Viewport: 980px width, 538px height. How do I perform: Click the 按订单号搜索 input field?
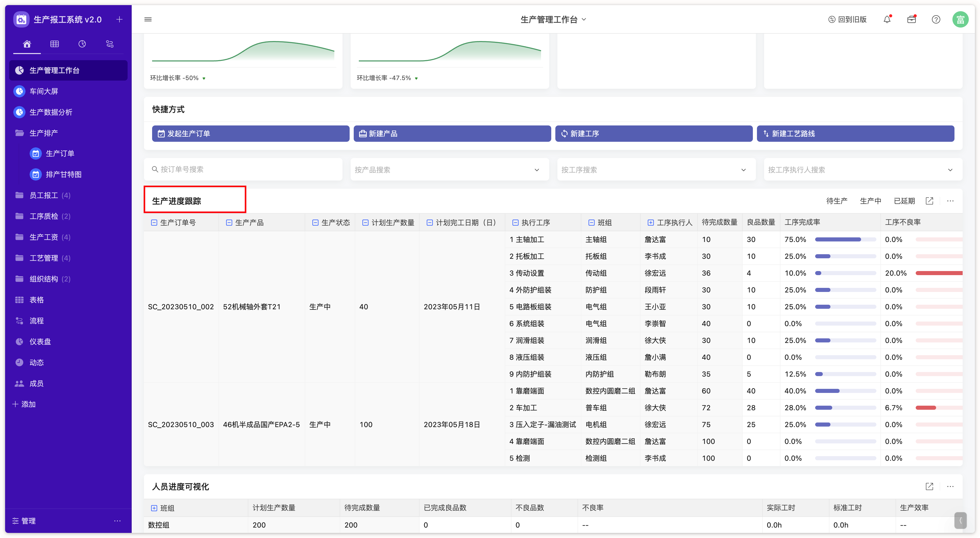click(x=243, y=170)
